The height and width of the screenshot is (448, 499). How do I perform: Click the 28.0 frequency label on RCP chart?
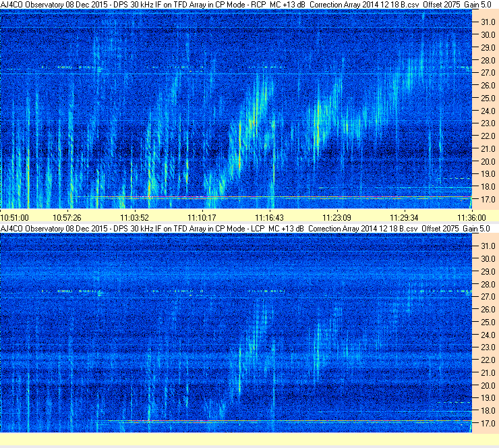pos(488,60)
